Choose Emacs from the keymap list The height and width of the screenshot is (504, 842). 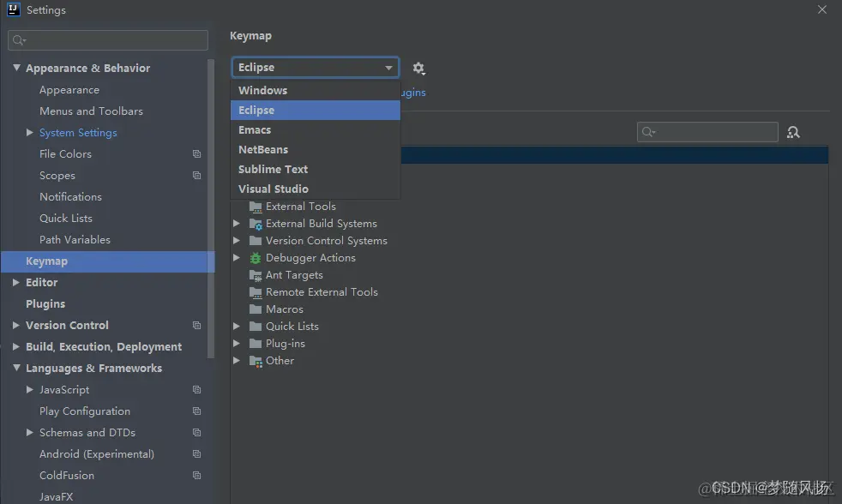pyautogui.click(x=316, y=130)
